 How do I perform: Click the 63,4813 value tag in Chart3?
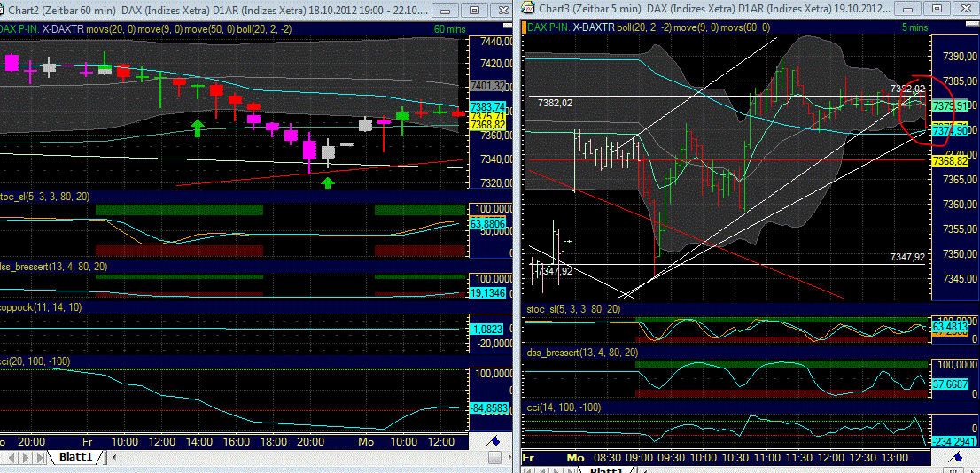click(950, 326)
